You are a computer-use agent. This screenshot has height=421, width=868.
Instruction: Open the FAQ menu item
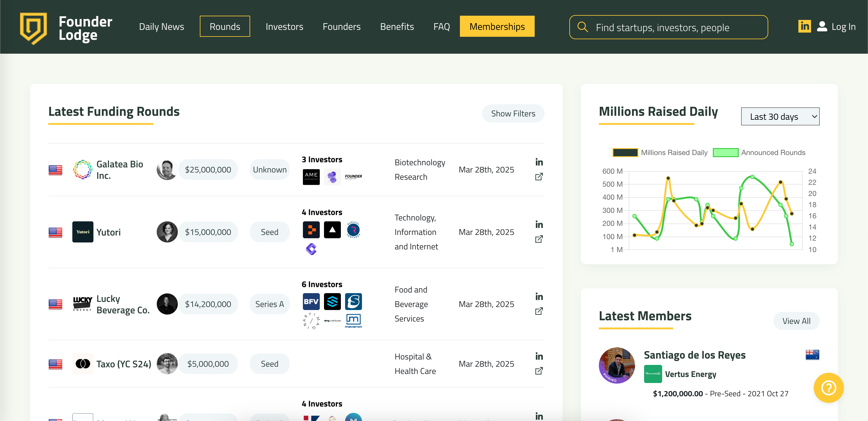point(442,26)
